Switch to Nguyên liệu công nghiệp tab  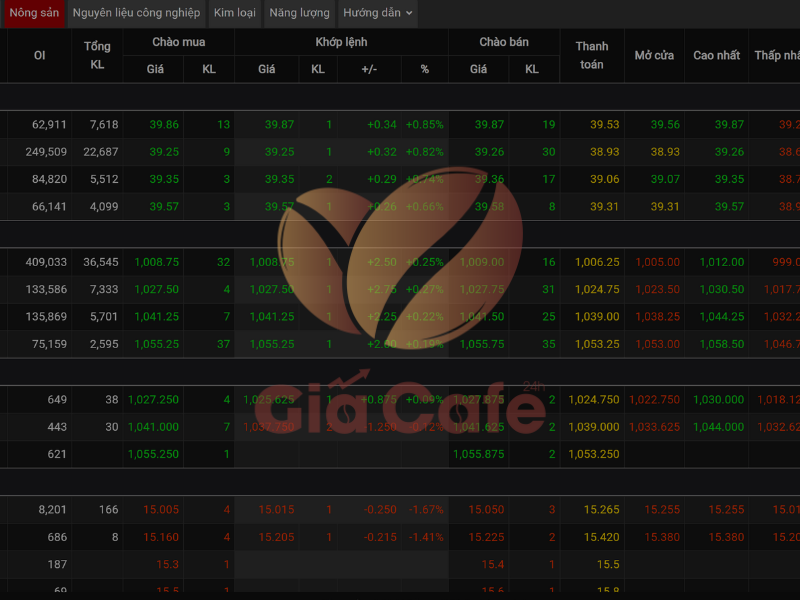(x=136, y=13)
